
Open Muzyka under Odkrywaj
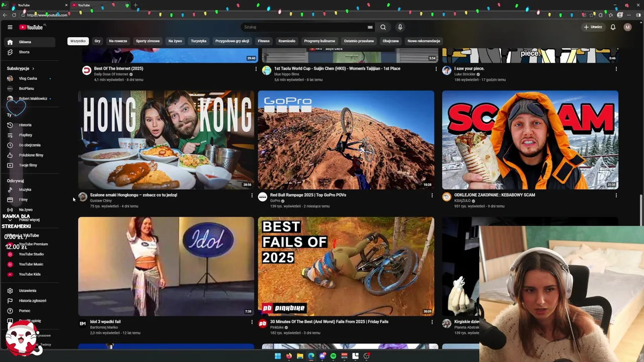[x=30, y=190]
